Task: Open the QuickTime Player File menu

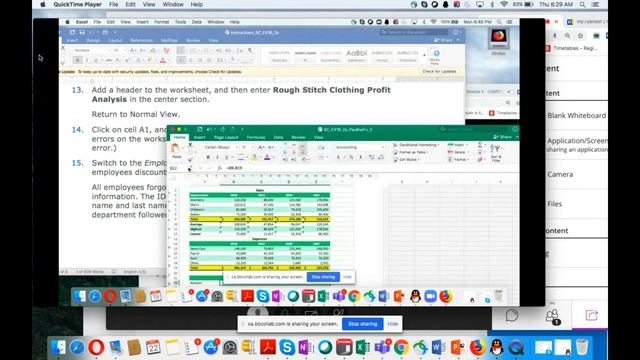Action: point(113,4)
